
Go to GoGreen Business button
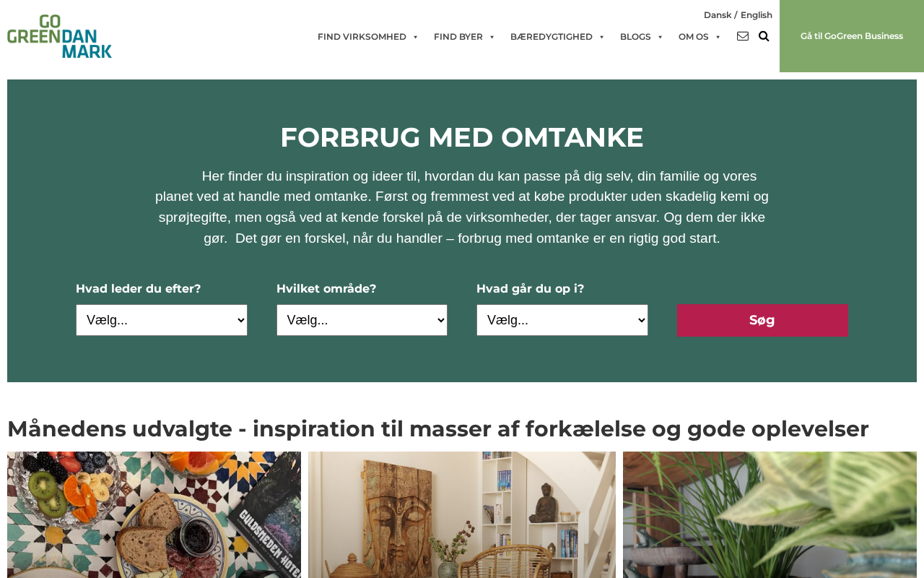click(x=852, y=36)
